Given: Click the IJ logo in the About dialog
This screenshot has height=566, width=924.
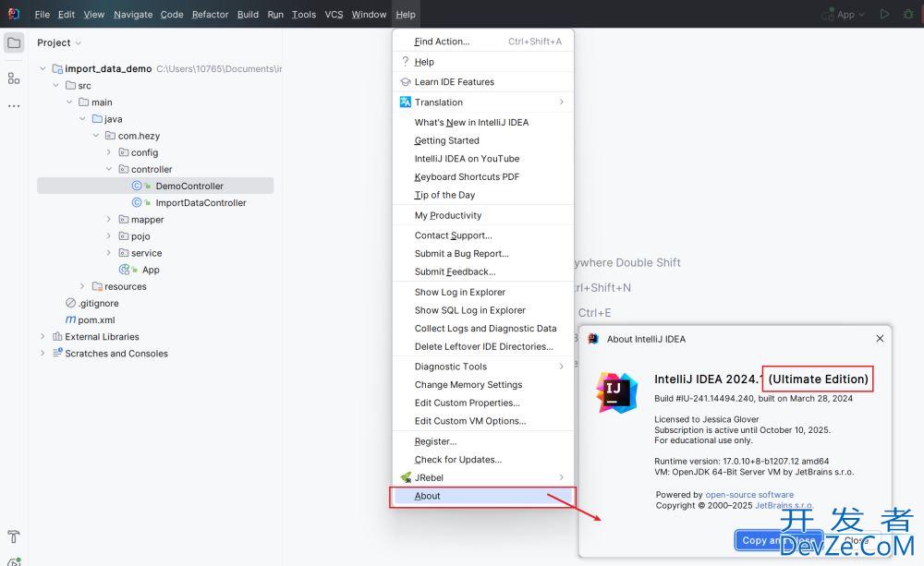Looking at the screenshot, I should (617, 391).
